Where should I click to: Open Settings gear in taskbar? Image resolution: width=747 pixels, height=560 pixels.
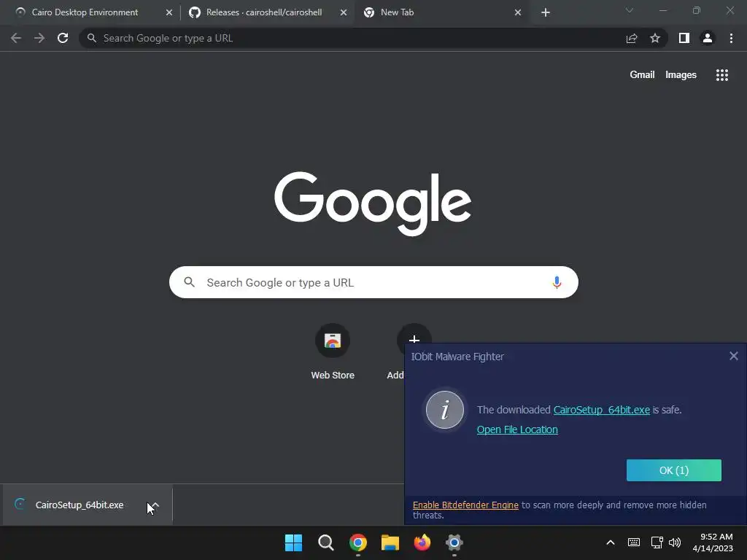click(x=454, y=542)
